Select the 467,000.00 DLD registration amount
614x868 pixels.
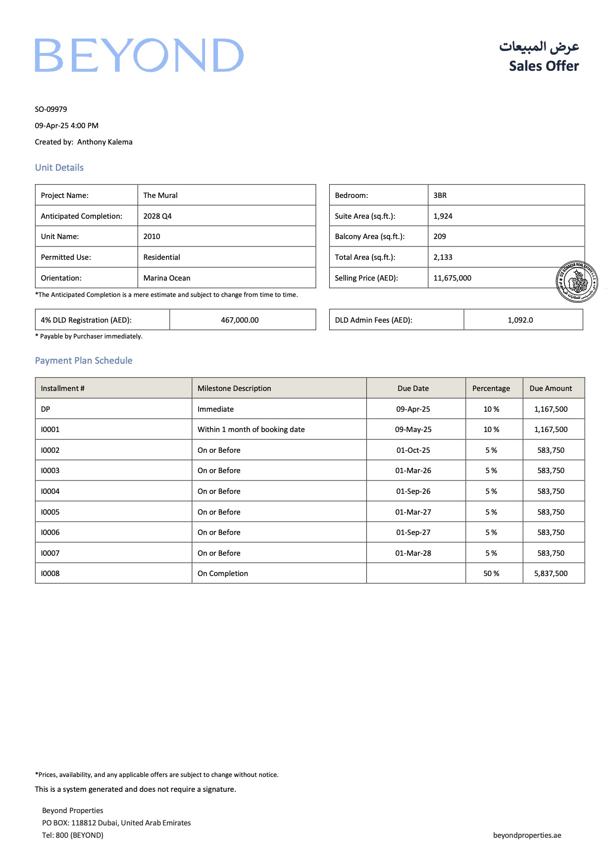[x=240, y=320]
